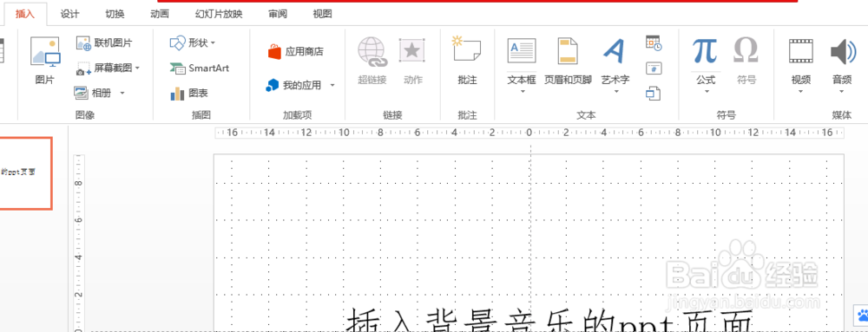Insert a 图表 chart
868x332 pixels.
189,94
